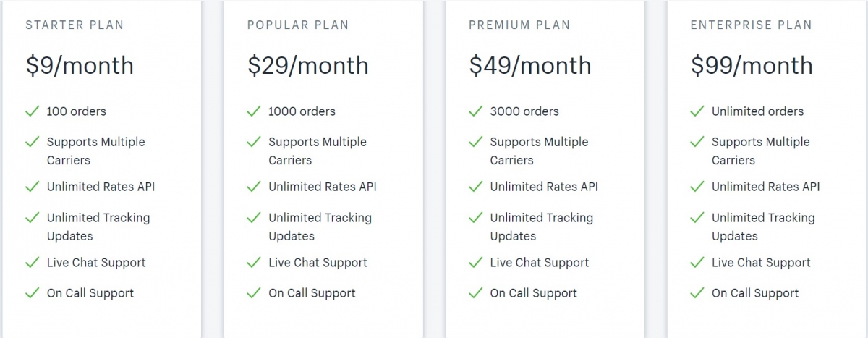
Task: Click Enterprise plan's Supports Multiple Carriers checkmark
Action: click(x=697, y=142)
